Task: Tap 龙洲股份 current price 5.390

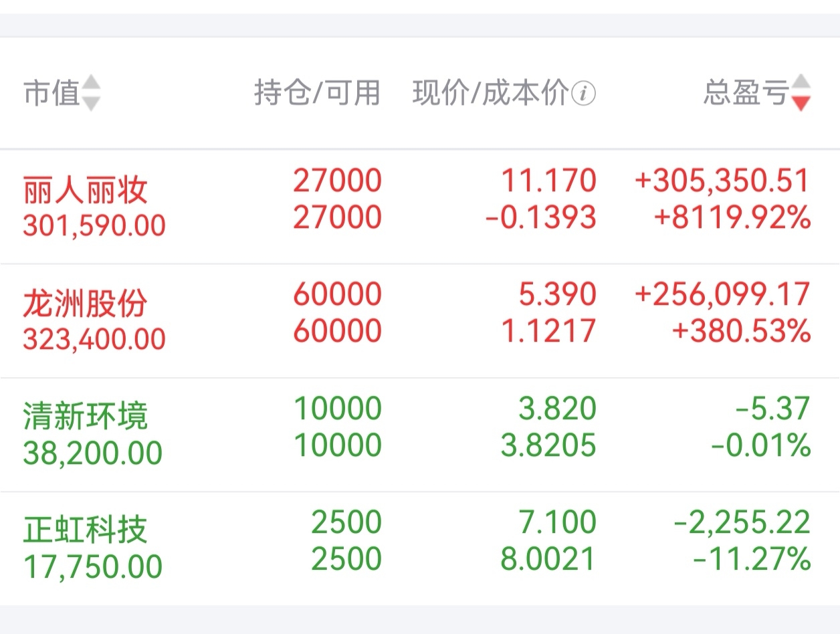Action: 557,295
